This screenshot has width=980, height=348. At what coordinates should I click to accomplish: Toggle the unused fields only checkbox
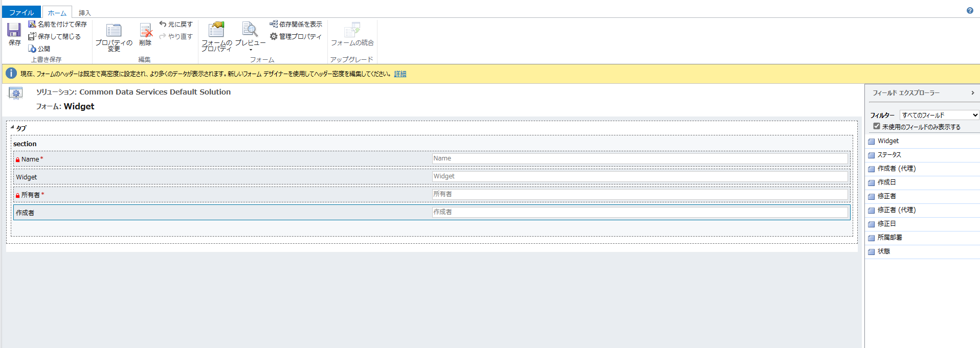[877, 126]
